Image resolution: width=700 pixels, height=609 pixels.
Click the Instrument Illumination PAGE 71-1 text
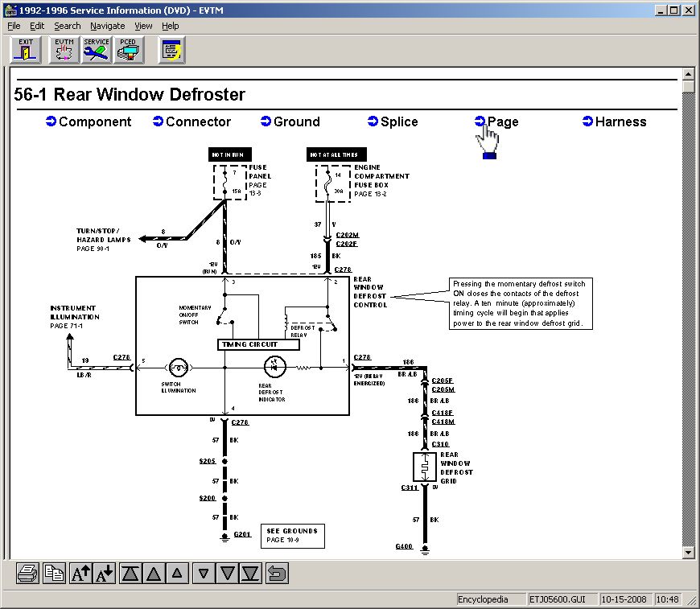point(75,317)
